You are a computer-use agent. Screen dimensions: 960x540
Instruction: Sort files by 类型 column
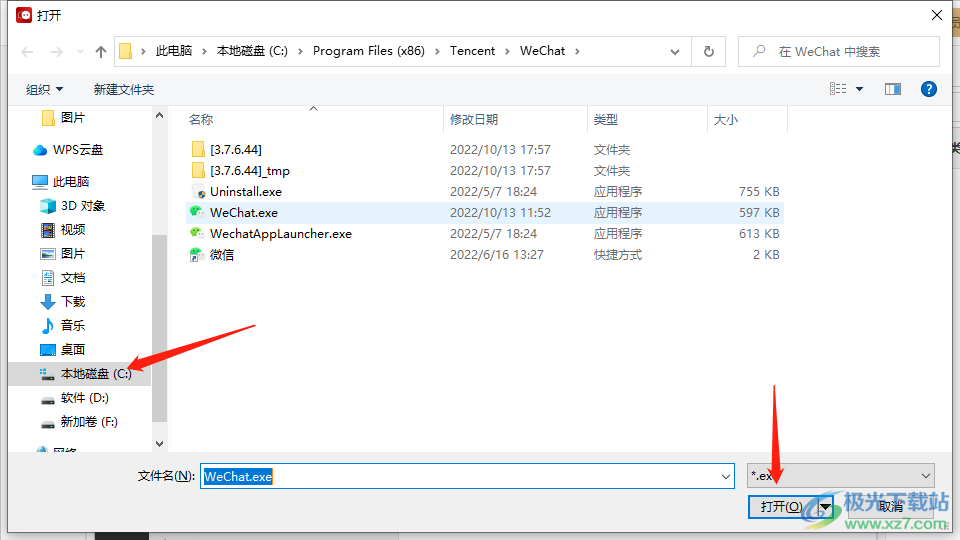(606, 119)
